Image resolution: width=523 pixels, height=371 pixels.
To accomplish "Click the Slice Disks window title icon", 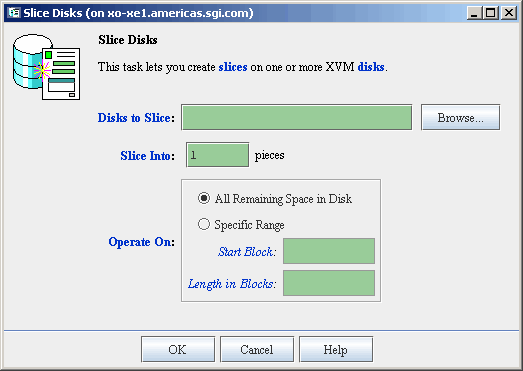I will click(14, 13).
